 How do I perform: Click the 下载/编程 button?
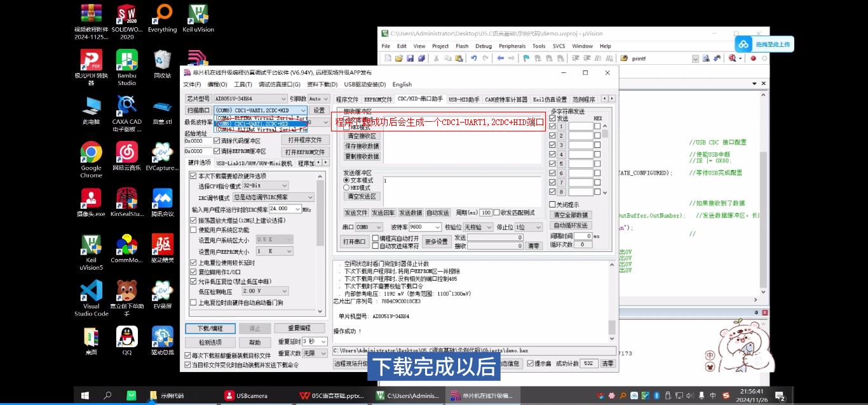tap(210, 328)
